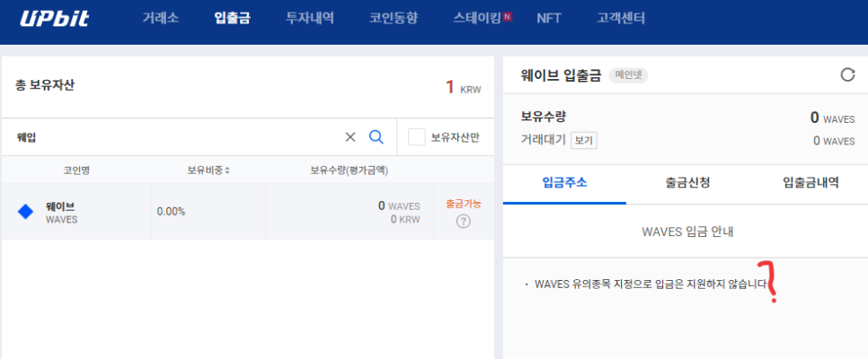Open the question mark help icon

tap(464, 222)
